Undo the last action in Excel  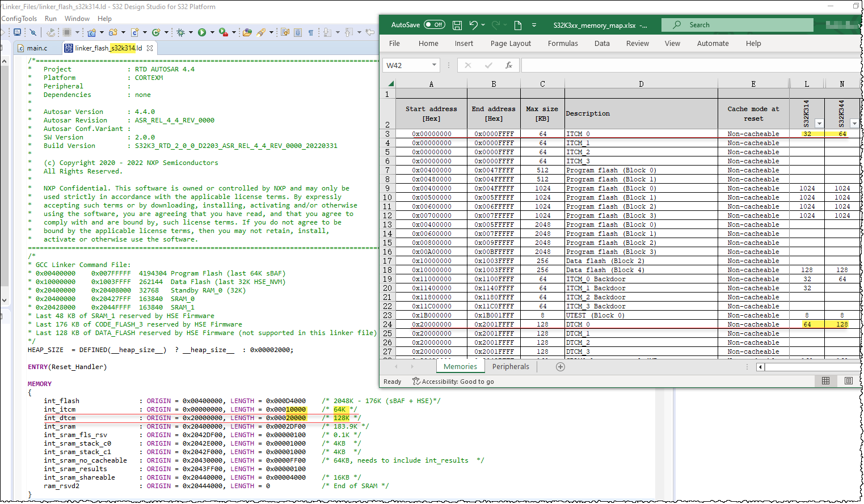pyautogui.click(x=473, y=25)
